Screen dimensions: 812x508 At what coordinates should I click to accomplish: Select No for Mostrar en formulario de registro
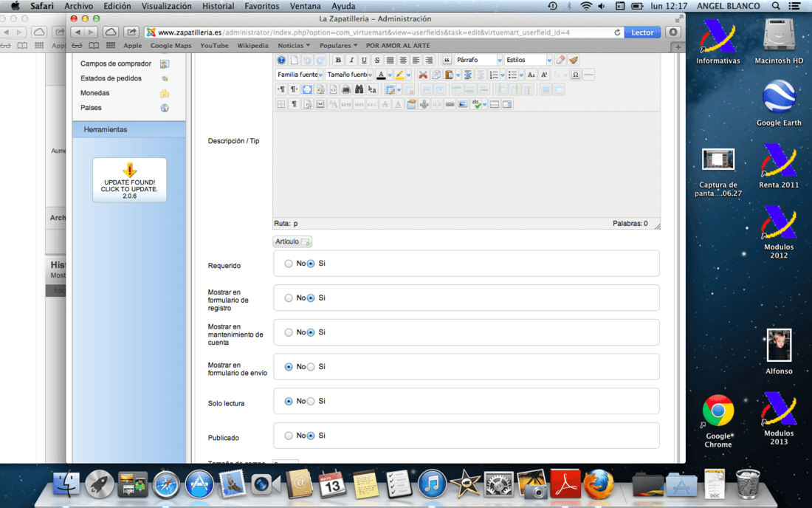(x=289, y=298)
